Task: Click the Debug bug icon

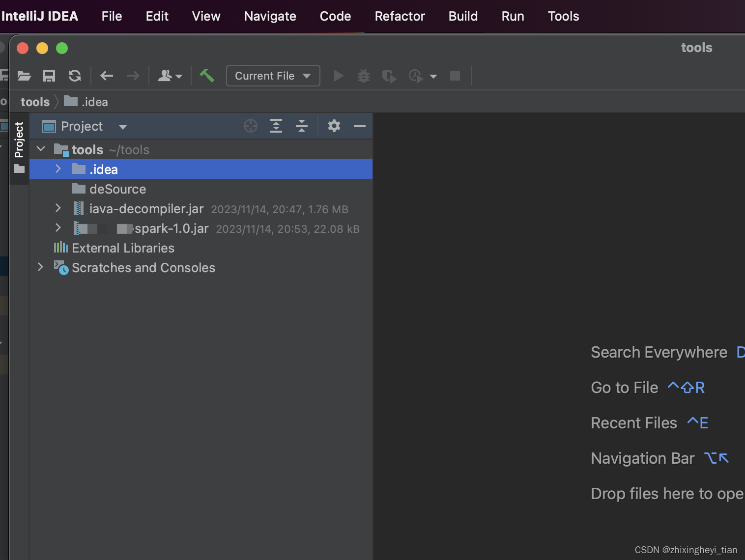Action: (x=364, y=76)
